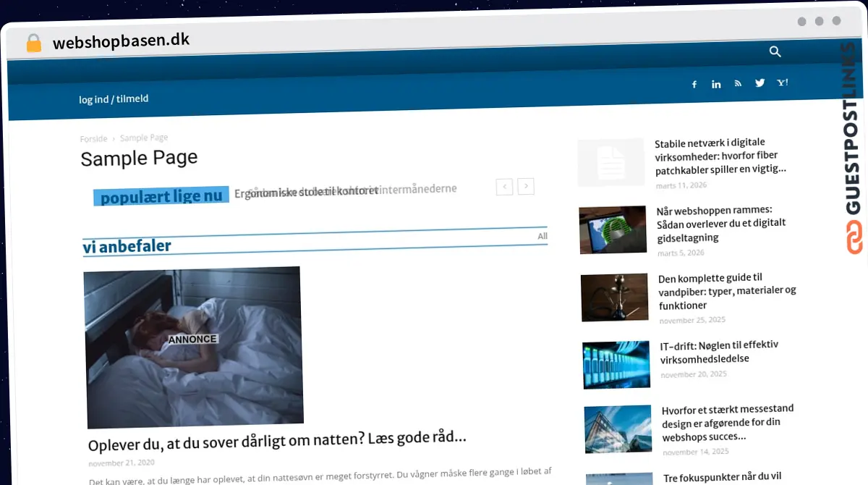Open the Yahoo social icon
This screenshot has width=868, height=485.
[783, 83]
